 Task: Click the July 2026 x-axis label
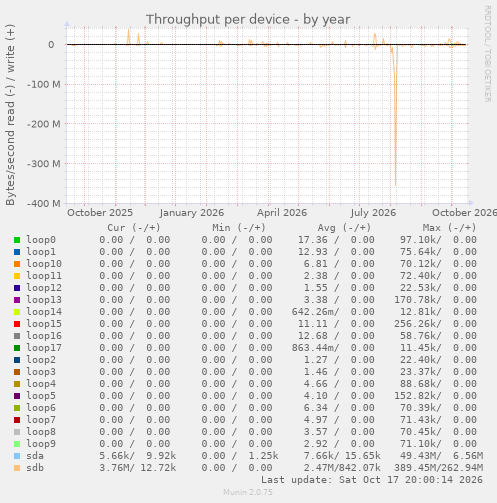point(373,213)
